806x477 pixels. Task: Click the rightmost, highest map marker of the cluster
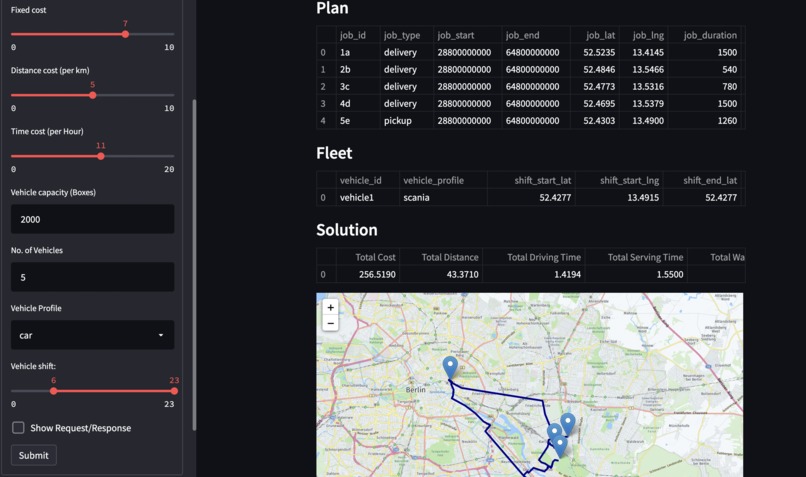(x=567, y=424)
